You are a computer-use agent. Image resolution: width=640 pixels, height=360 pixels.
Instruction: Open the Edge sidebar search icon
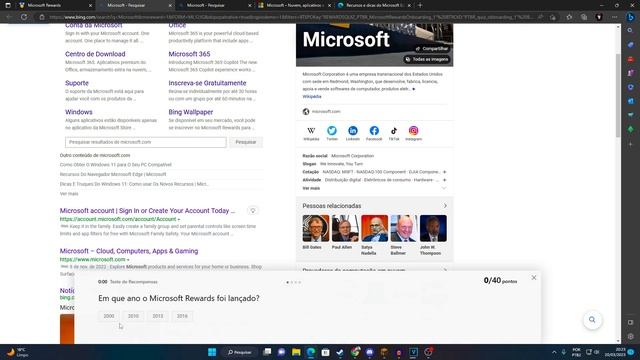[x=631, y=31]
